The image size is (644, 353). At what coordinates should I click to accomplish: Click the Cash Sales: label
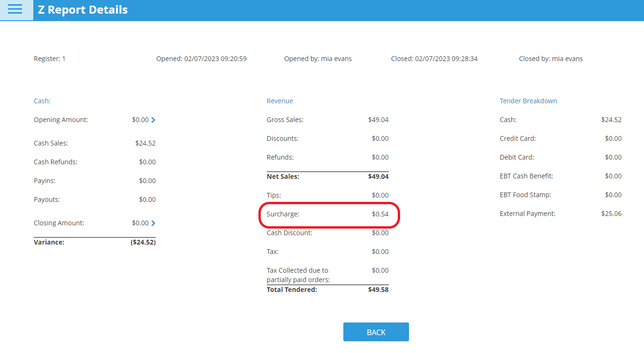coord(51,143)
